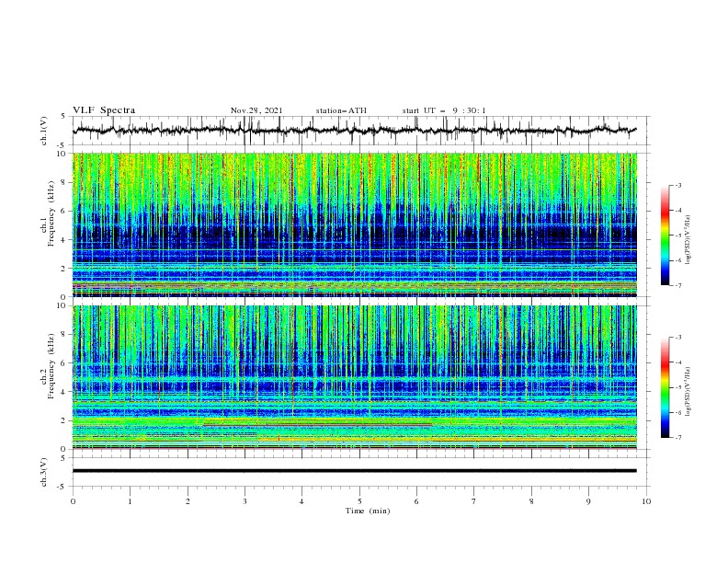Click inside the ch.2 spectrogram panel
Viewport: 728px width, 563px height.
point(355,377)
